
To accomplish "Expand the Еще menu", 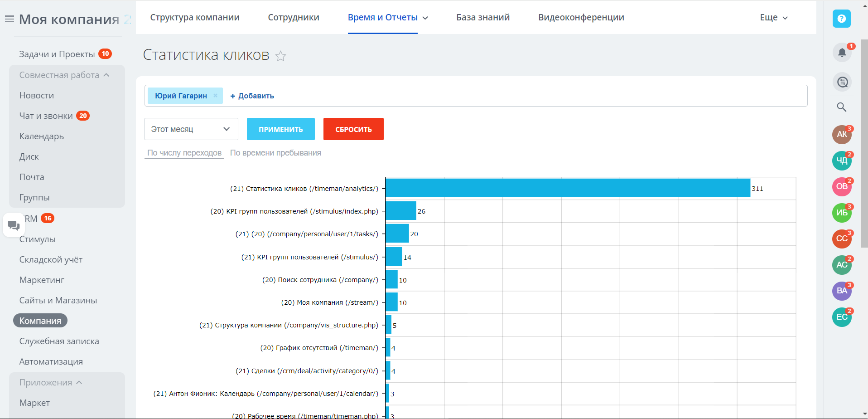I will click(774, 18).
